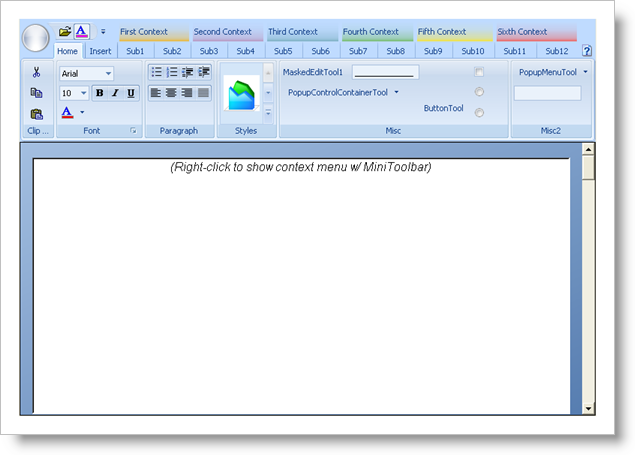Open the font size 10 dropdown
Viewport: 635px width, 455px height.
click(83, 93)
